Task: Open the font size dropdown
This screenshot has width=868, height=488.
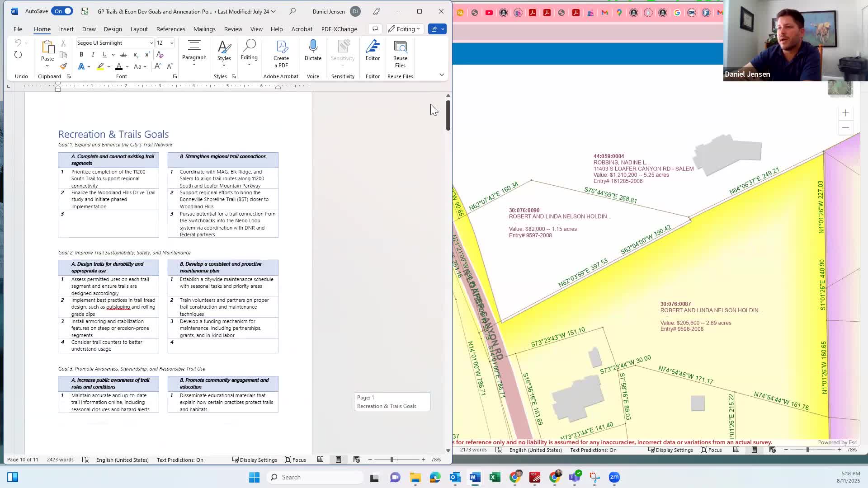Action: point(172,43)
